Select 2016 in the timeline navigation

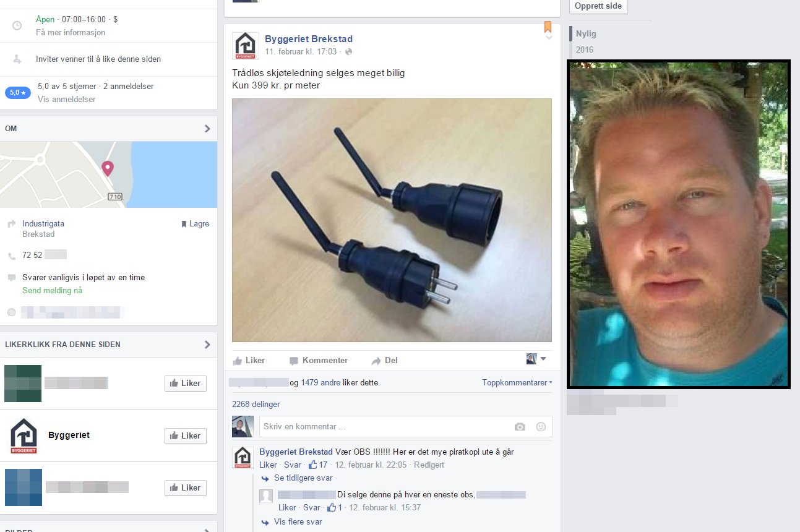pos(584,49)
